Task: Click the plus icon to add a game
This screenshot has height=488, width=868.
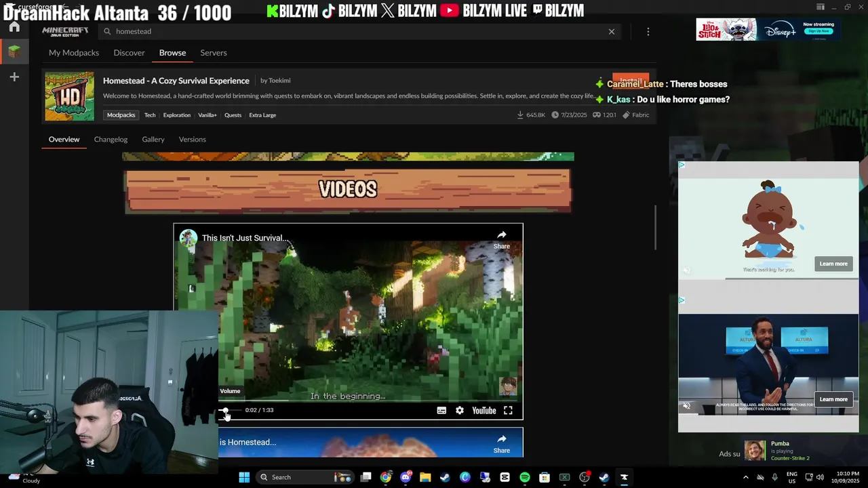Action: (14, 77)
